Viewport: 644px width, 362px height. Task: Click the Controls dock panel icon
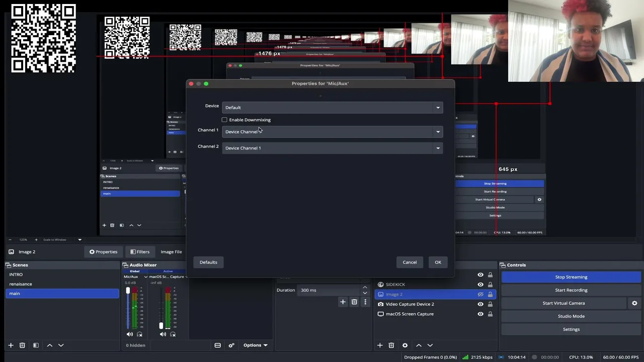pyautogui.click(x=503, y=265)
